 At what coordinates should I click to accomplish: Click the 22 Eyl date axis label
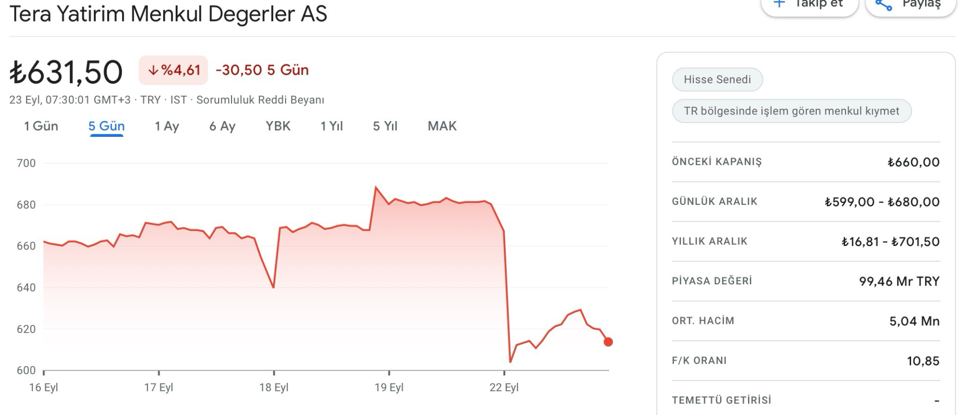click(504, 387)
